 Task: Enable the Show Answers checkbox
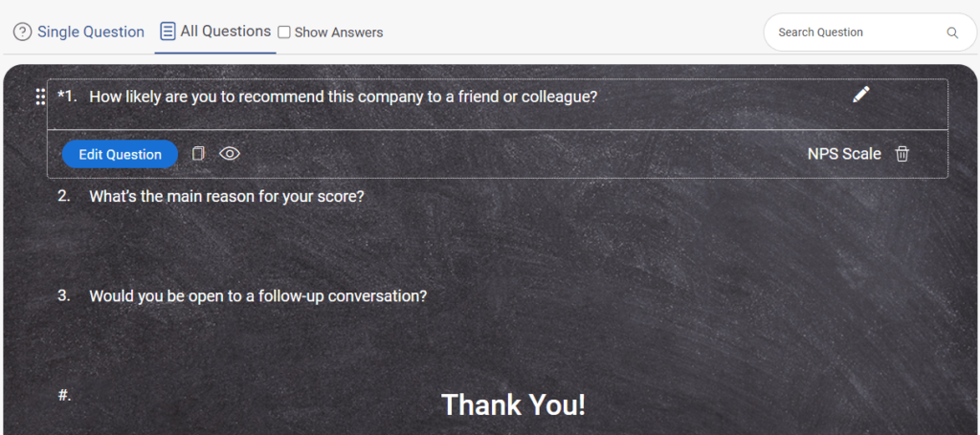click(284, 33)
